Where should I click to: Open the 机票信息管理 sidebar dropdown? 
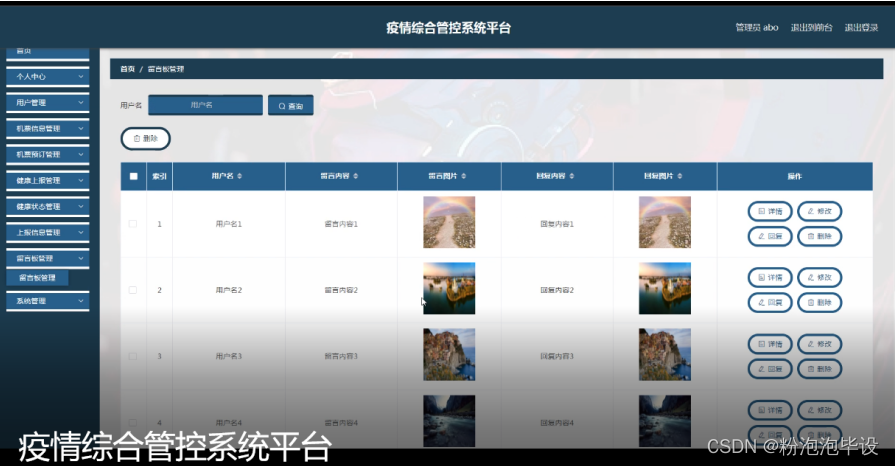pyautogui.click(x=80, y=128)
